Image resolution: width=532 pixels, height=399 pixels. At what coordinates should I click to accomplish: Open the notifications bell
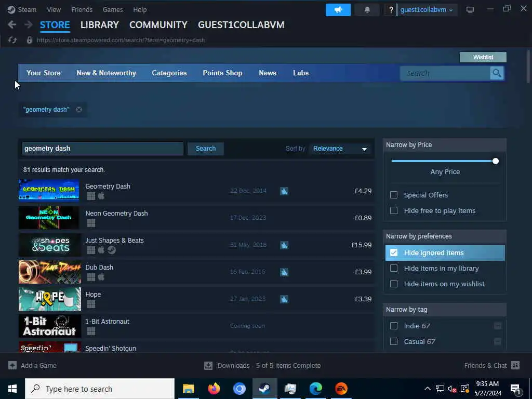[x=367, y=10]
